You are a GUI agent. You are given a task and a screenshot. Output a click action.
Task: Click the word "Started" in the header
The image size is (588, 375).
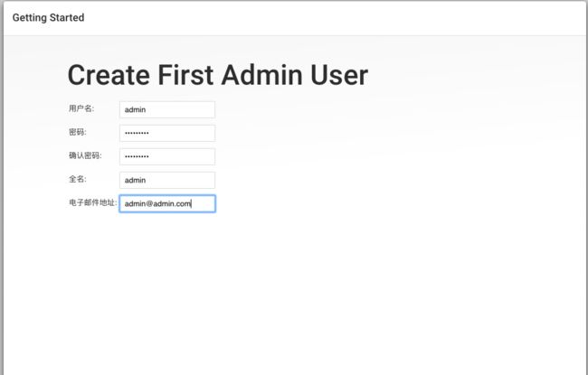67,17
